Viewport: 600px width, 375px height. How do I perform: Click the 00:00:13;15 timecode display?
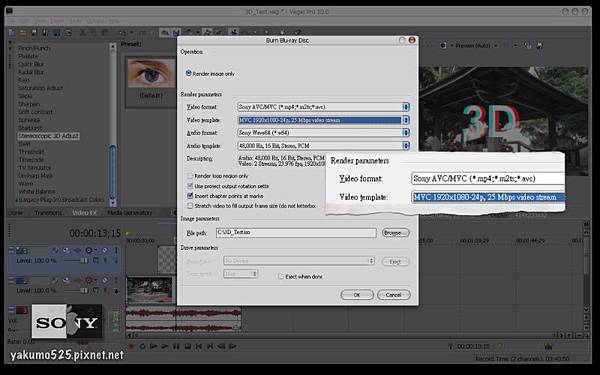click(95, 233)
